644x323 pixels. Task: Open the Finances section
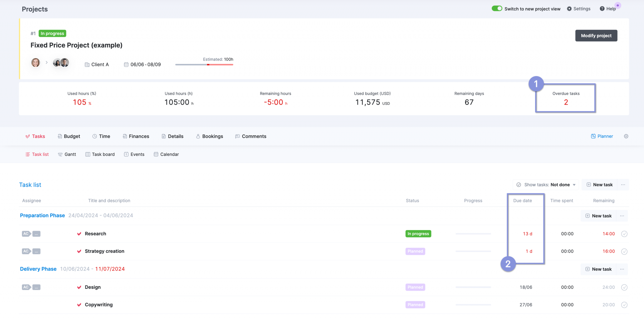136,136
